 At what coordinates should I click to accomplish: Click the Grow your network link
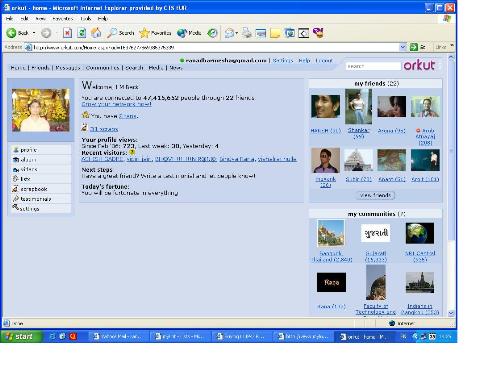click(116, 104)
